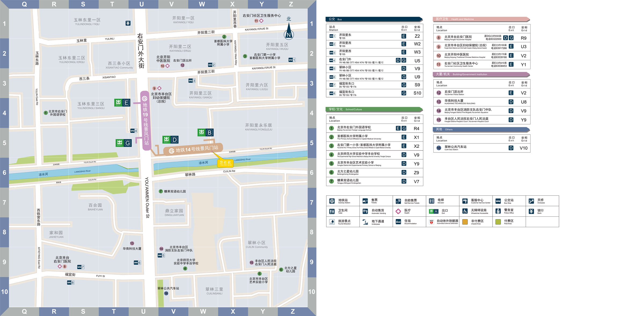Viewport: 644px width, 316px height.
Task: Click the '翠林小区 CUILIN Community' label
Action: coord(257,244)
